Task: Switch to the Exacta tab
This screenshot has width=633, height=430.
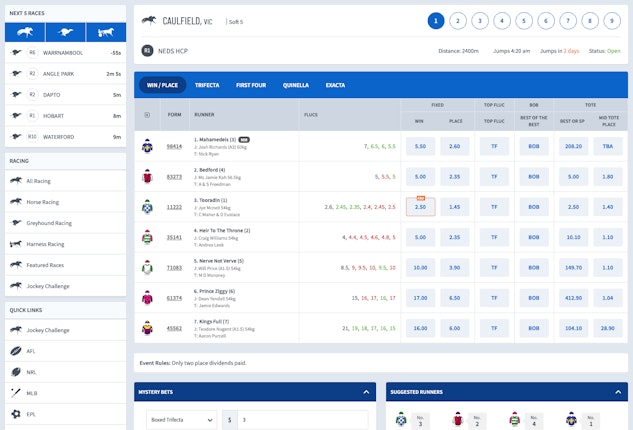Action: 335,85
